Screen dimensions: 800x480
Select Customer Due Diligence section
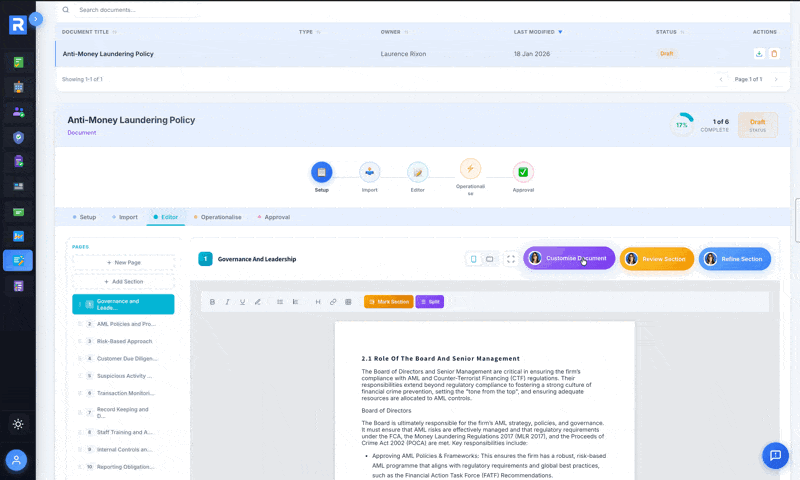click(x=123, y=359)
